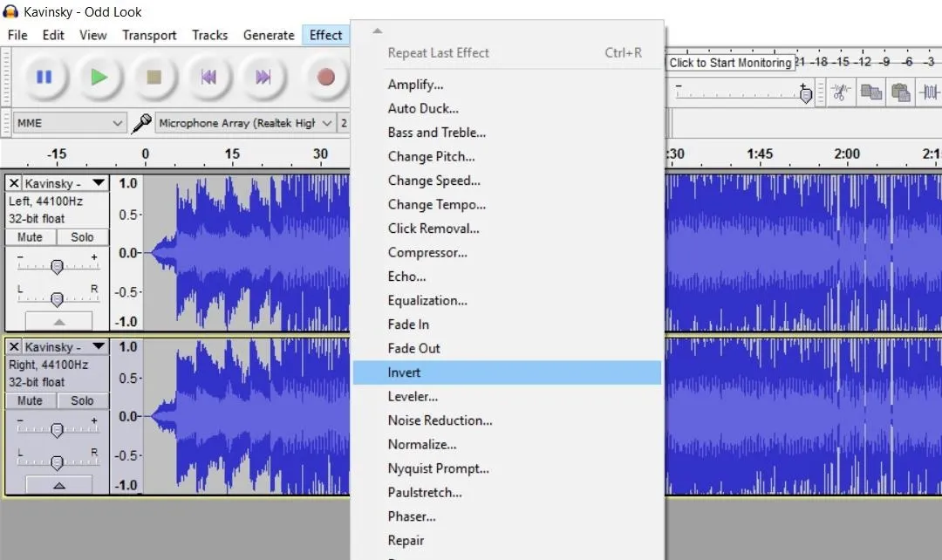942x560 pixels.
Task: Open the Compressor... effect
Action: click(507, 253)
